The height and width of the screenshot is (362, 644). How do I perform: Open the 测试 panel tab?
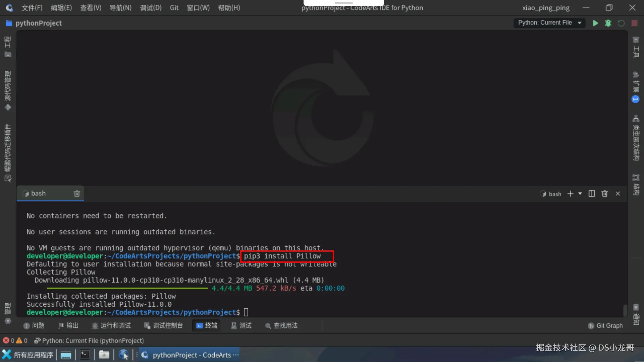[x=241, y=325]
